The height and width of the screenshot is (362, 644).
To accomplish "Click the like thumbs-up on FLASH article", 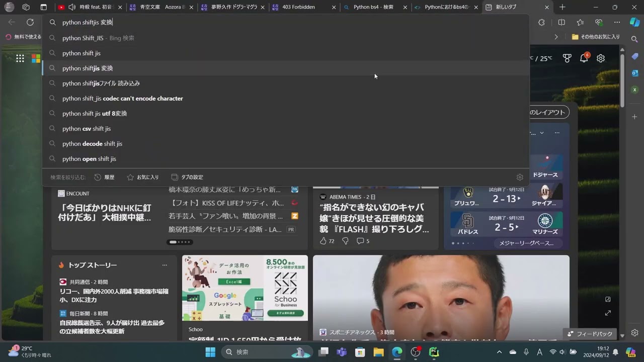I will point(324,241).
